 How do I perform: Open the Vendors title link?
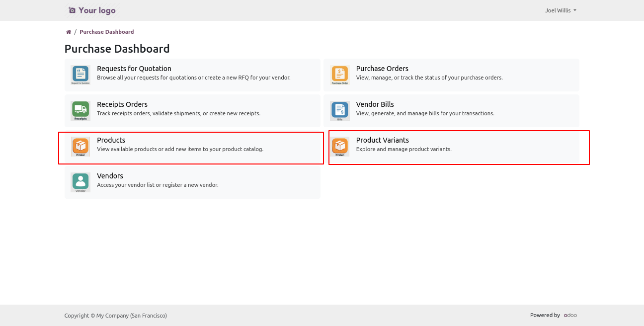point(110,176)
